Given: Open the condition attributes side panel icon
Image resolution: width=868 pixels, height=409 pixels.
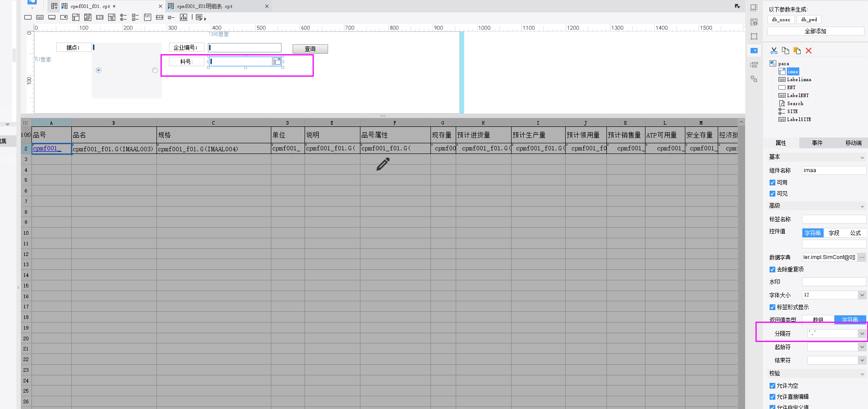Looking at the screenshot, I should [754, 65].
